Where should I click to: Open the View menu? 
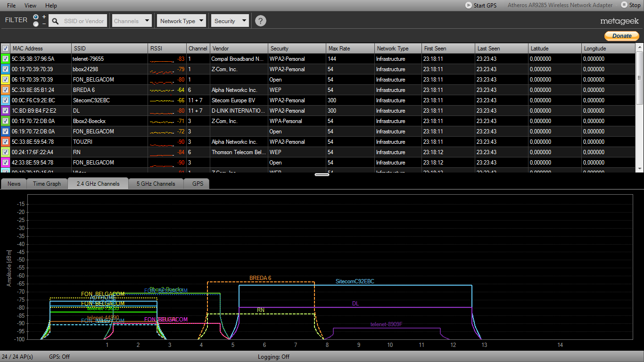[30, 6]
